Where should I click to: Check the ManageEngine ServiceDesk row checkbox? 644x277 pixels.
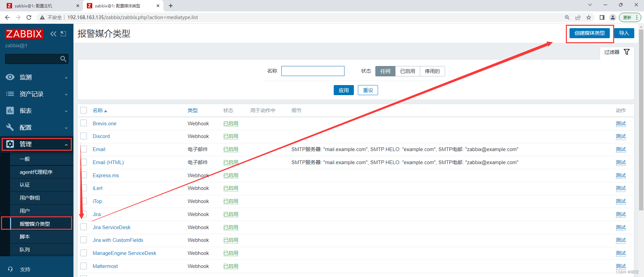[x=84, y=253]
